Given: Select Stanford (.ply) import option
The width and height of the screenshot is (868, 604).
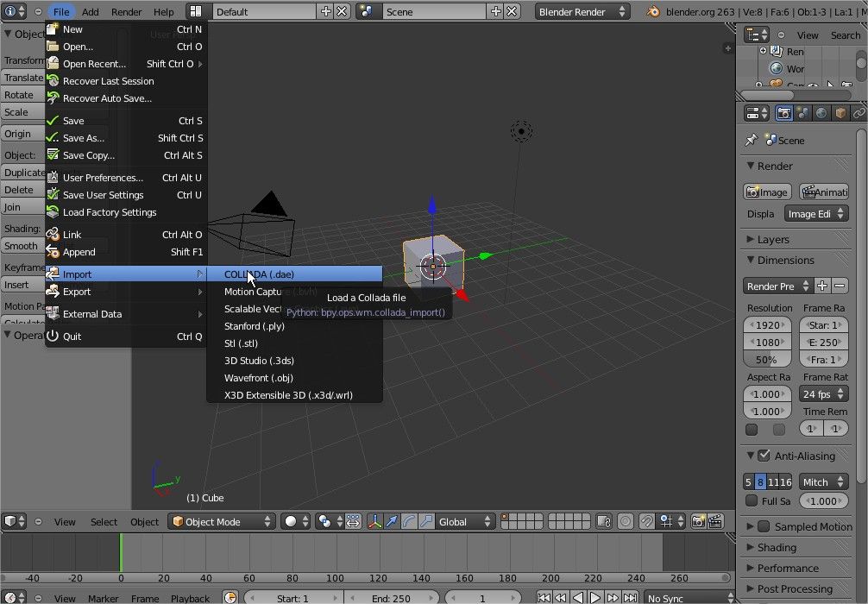Looking at the screenshot, I should pyautogui.click(x=294, y=326).
